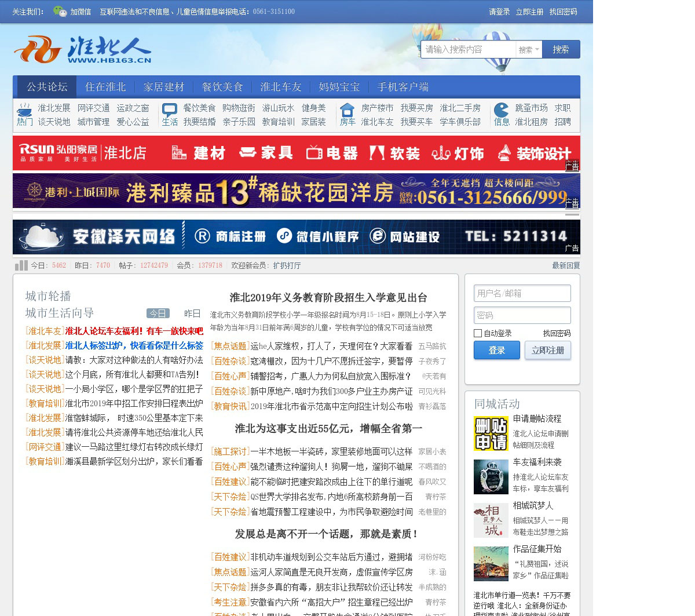
Task: Click the 信息 pacman icon
Action: click(x=502, y=110)
